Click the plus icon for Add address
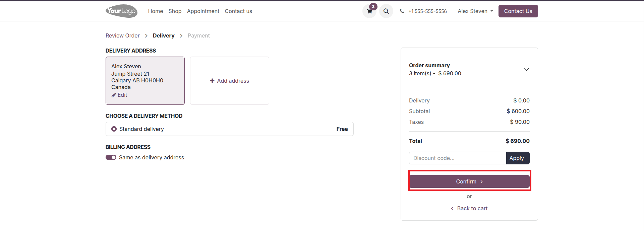 coord(212,81)
